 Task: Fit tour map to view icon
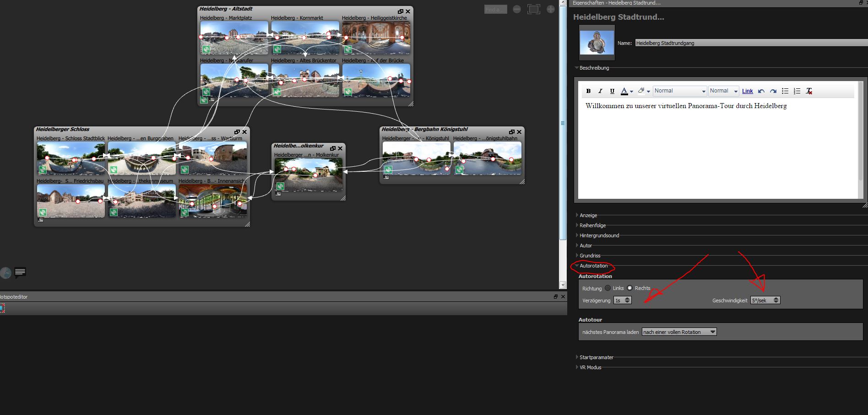[x=533, y=9]
